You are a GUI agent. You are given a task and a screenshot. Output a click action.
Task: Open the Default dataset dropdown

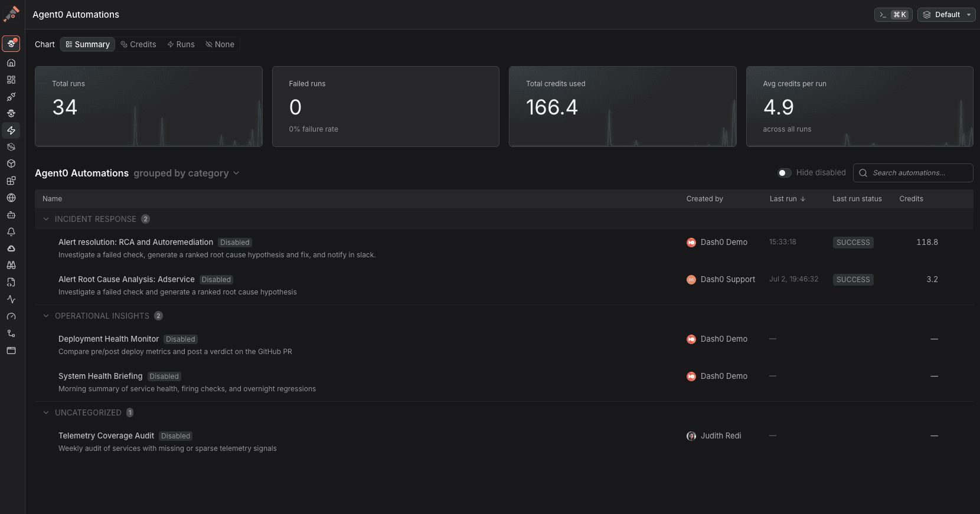pyautogui.click(x=946, y=15)
